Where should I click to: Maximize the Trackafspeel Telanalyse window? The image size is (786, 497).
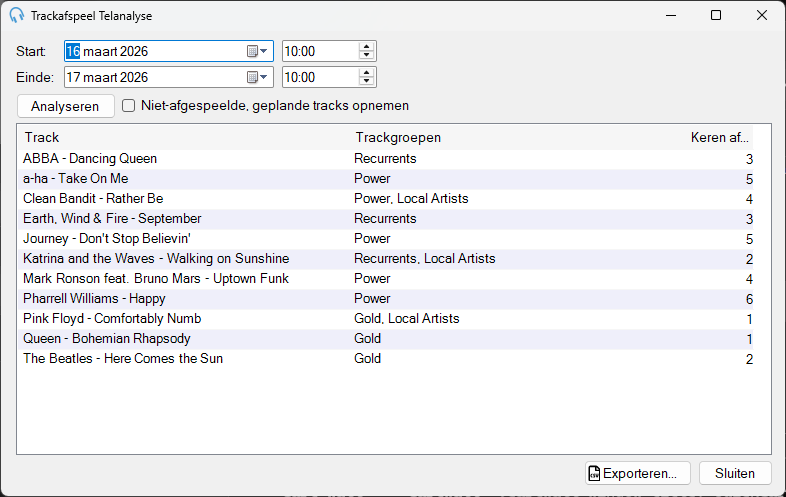[716, 16]
